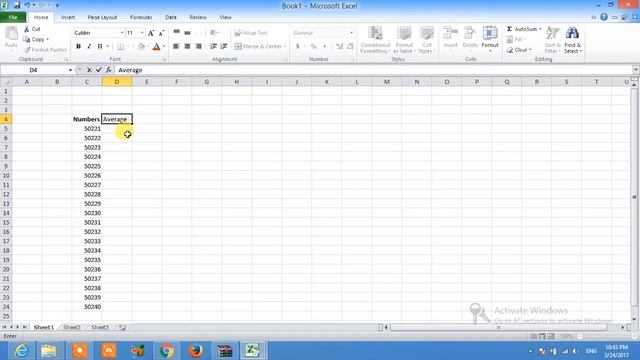The height and width of the screenshot is (360, 640).
Task: Expand the Copy options arrow
Action: coord(47,39)
